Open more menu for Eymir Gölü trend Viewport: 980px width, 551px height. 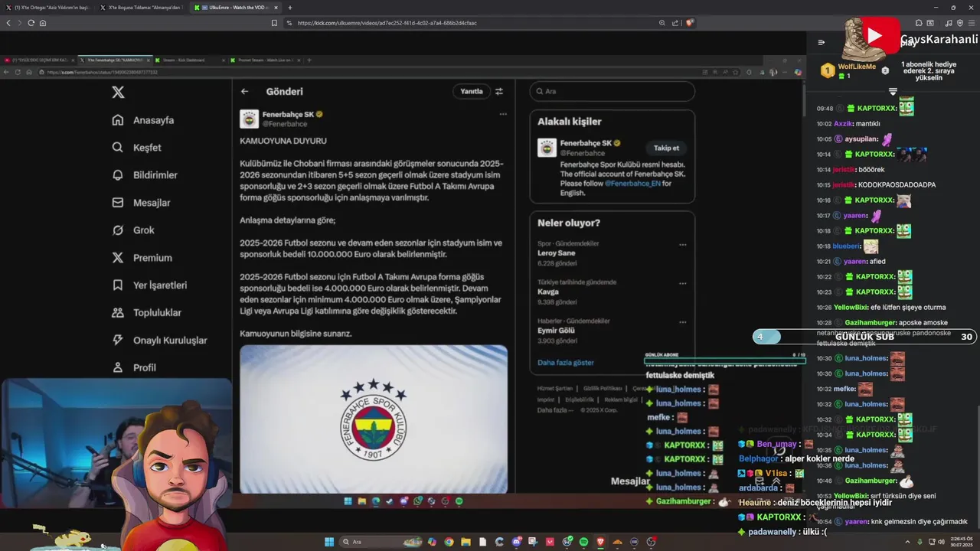(682, 322)
